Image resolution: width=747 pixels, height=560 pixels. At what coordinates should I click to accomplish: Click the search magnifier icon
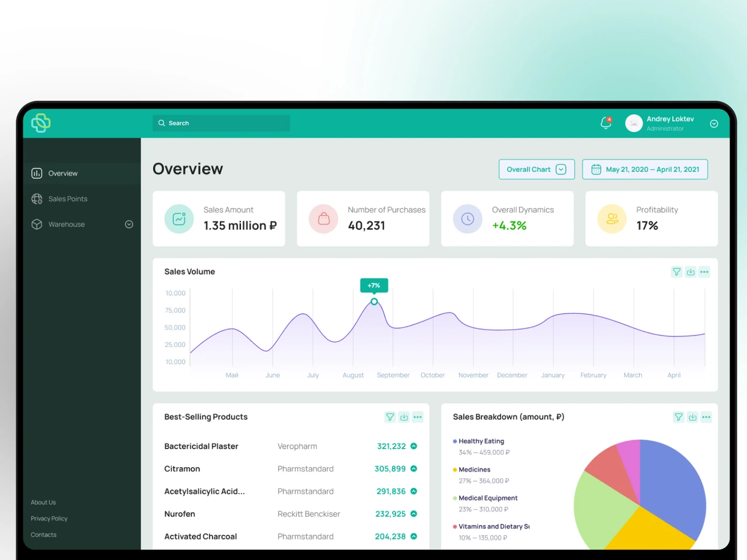[162, 123]
